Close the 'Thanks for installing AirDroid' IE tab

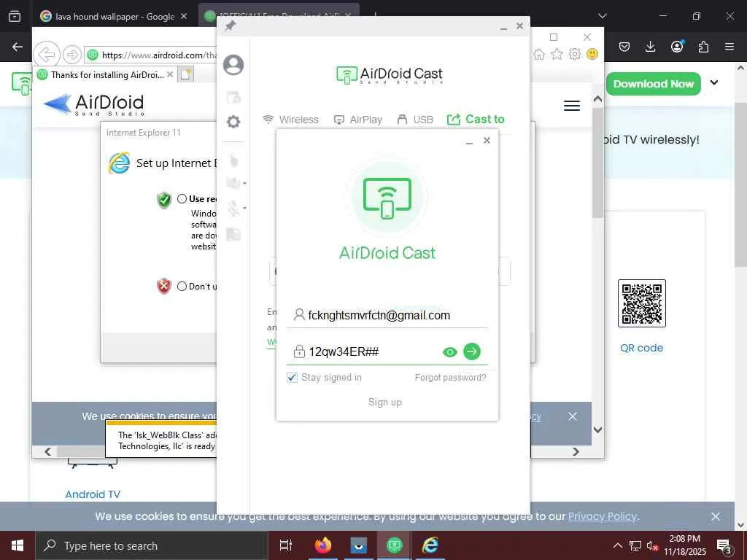tap(169, 75)
